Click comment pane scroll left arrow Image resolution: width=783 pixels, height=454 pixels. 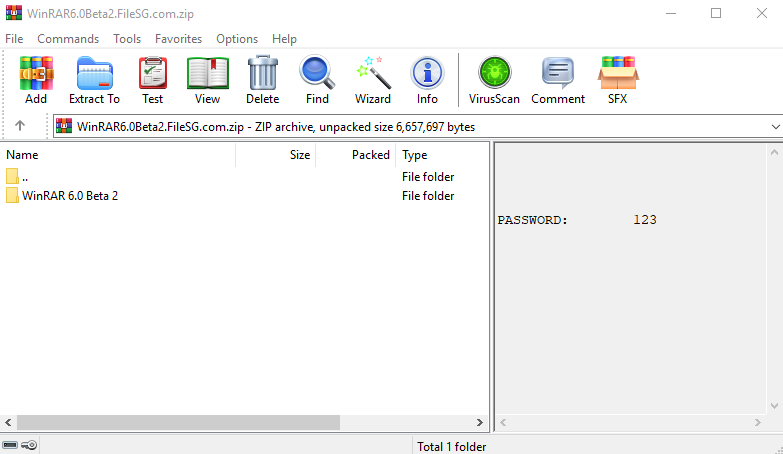point(503,423)
